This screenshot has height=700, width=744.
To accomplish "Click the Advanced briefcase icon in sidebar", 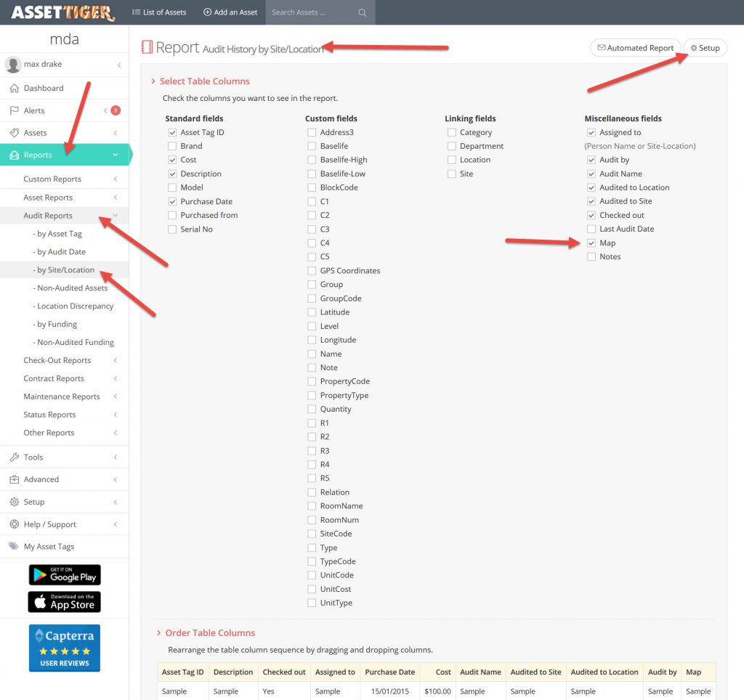I will point(14,479).
